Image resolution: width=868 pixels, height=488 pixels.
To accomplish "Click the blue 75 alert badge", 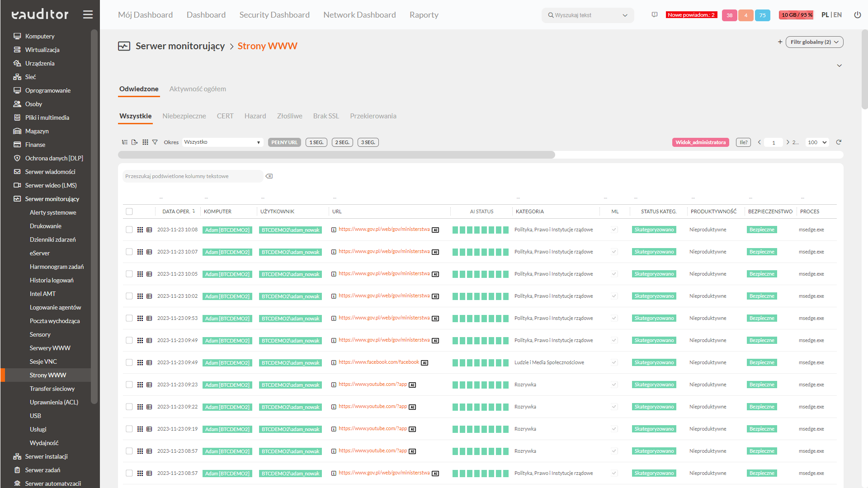I will click(x=763, y=15).
